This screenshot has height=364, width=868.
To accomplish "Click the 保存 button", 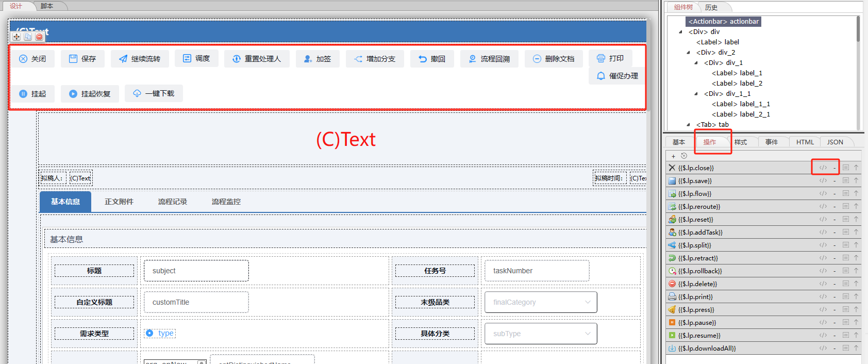I will click(x=82, y=59).
